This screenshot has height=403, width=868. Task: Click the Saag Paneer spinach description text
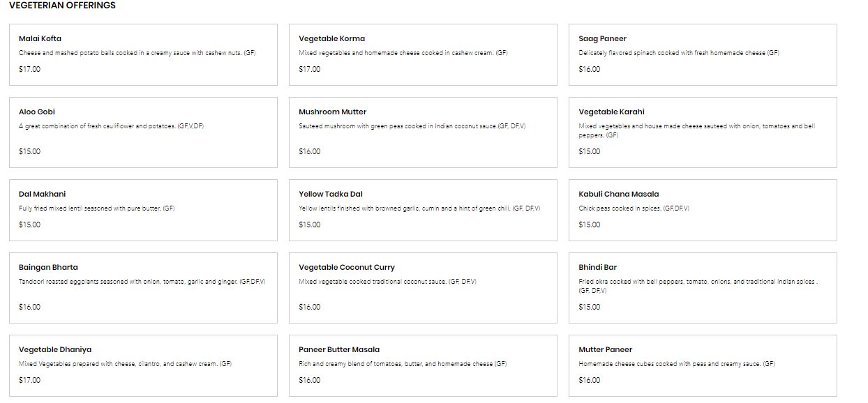pyautogui.click(x=678, y=53)
